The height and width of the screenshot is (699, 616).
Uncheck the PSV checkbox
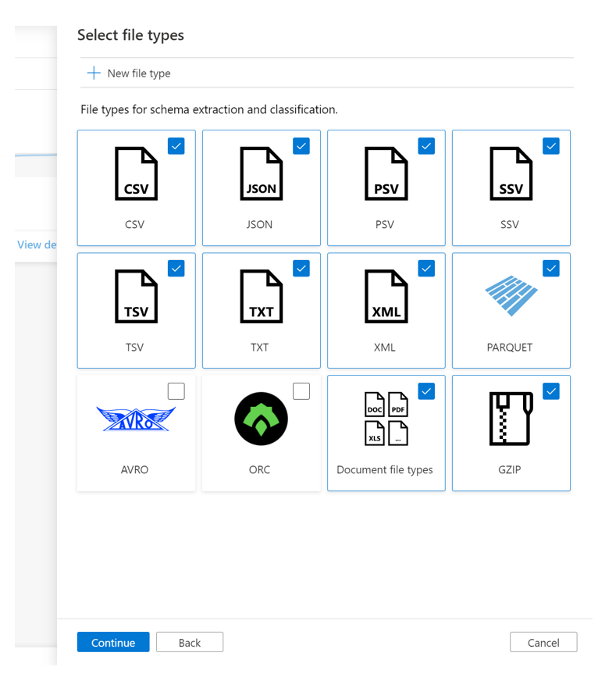pos(426,146)
